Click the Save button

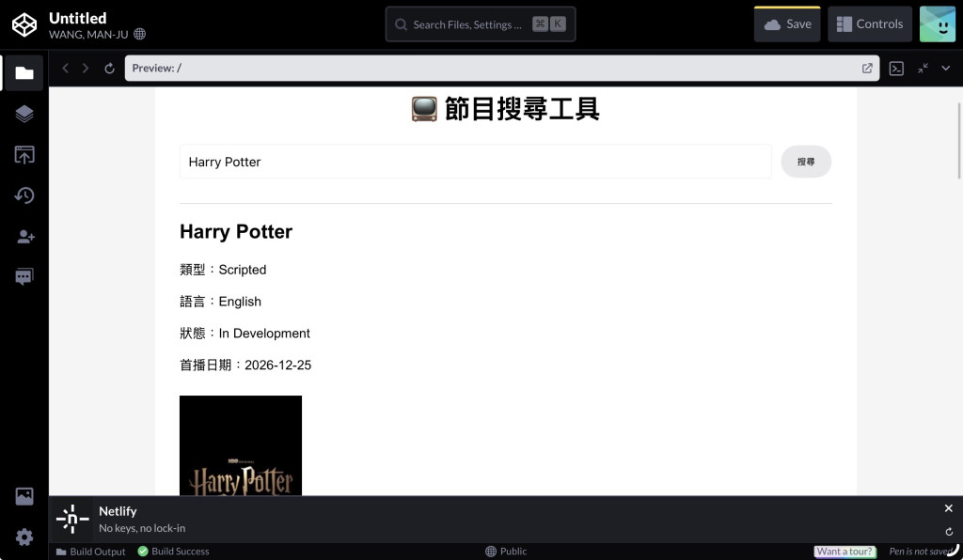[787, 24]
